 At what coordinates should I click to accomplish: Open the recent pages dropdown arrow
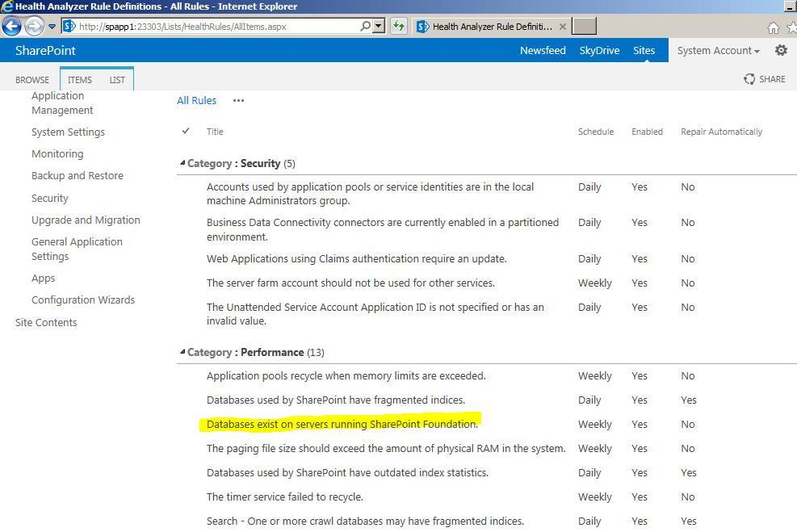(x=52, y=27)
